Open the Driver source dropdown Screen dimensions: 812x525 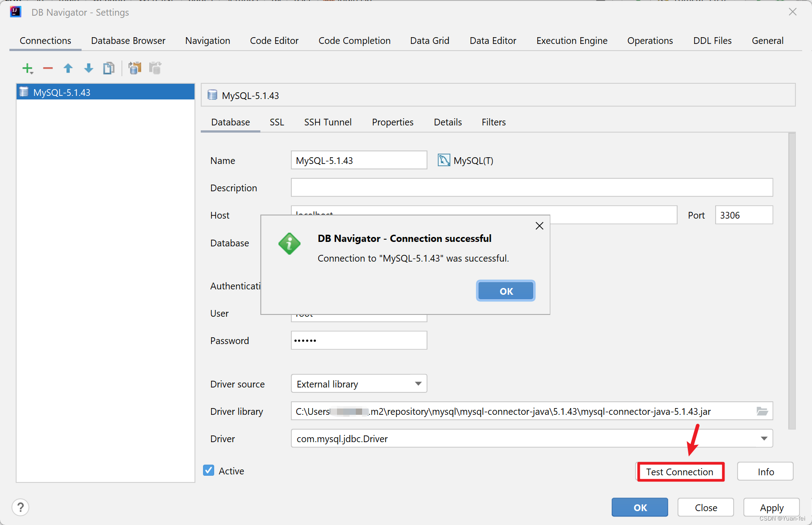[x=418, y=383]
